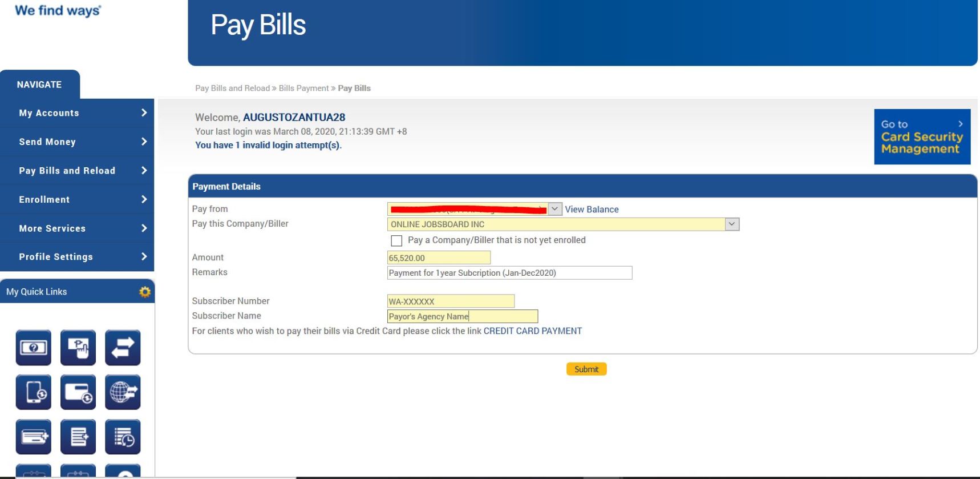This screenshot has width=980, height=479.
Task: Open the fund transfer arrows quick link icon
Action: point(123,347)
